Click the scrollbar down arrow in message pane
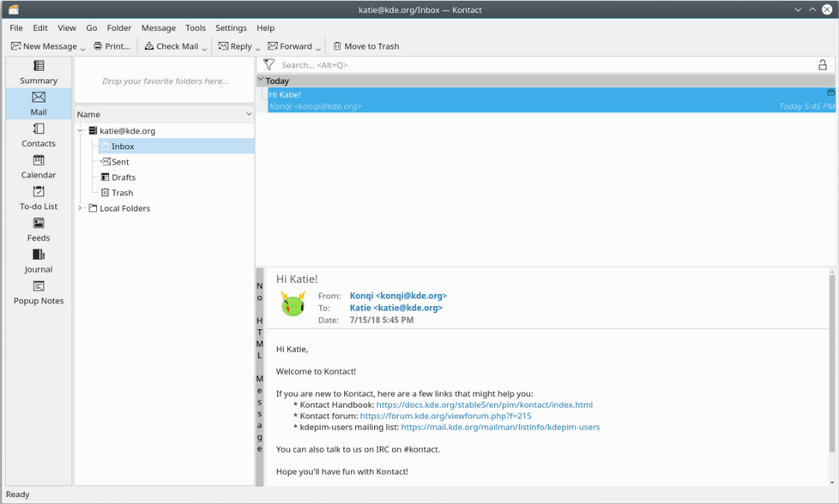The height and width of the screenshot is (504, 839). click(832, 483)
